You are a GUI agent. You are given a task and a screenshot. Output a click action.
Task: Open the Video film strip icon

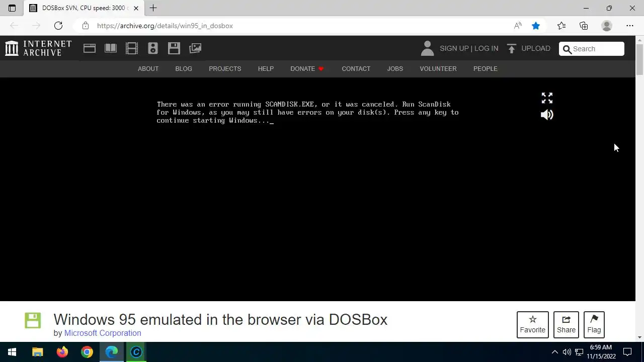(x=132, y=48)
